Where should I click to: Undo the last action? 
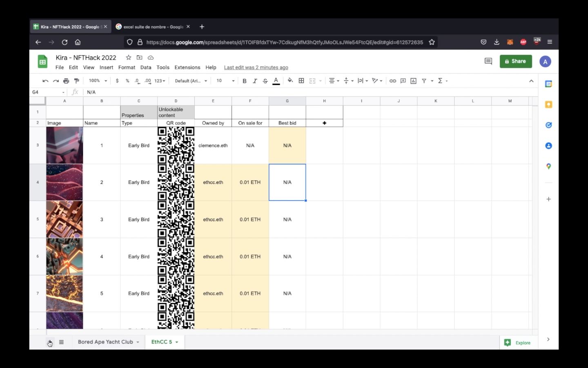45,81
